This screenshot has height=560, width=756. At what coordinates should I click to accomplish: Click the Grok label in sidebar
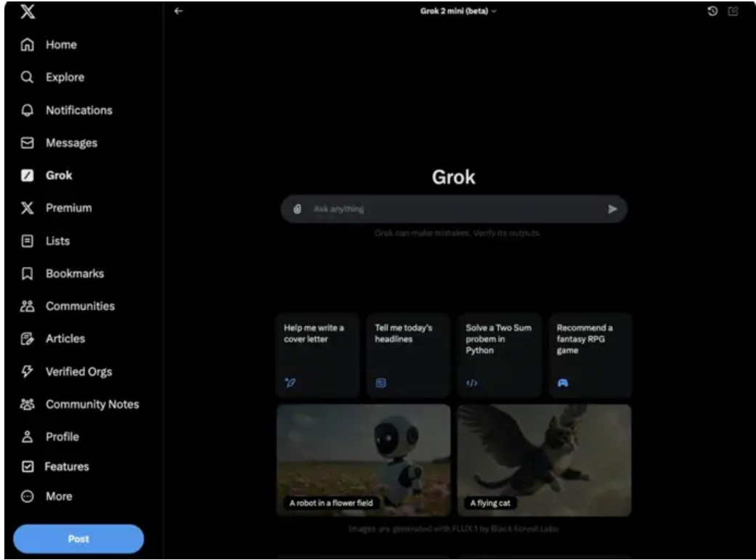(59, 175)
